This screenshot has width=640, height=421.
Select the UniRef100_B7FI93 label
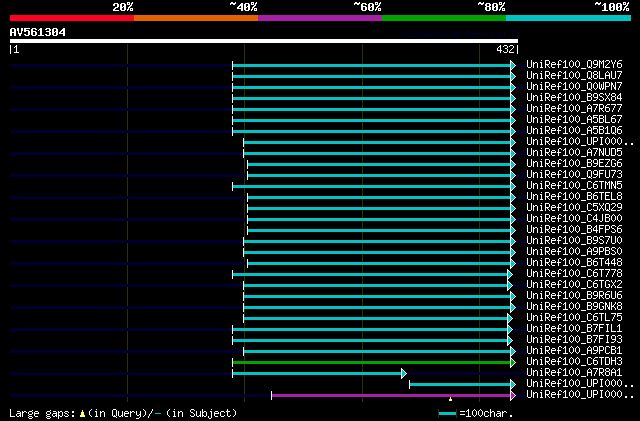(574, 340)
